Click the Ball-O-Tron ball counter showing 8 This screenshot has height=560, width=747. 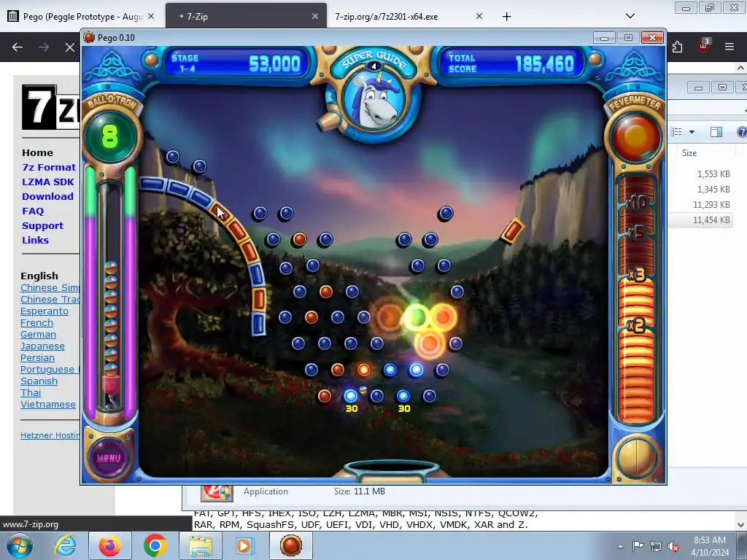pos(111,136)
